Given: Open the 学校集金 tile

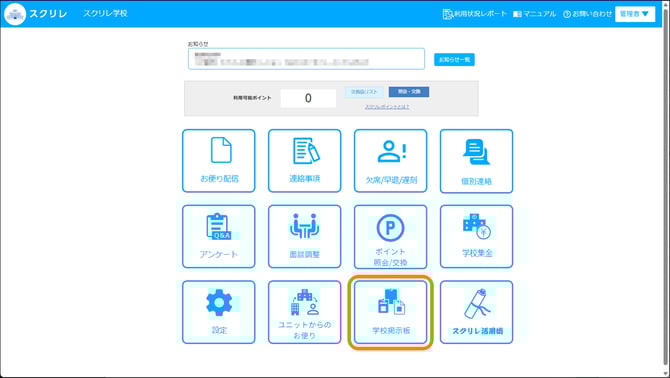Looking at the screenshot, I should point(476,236).
